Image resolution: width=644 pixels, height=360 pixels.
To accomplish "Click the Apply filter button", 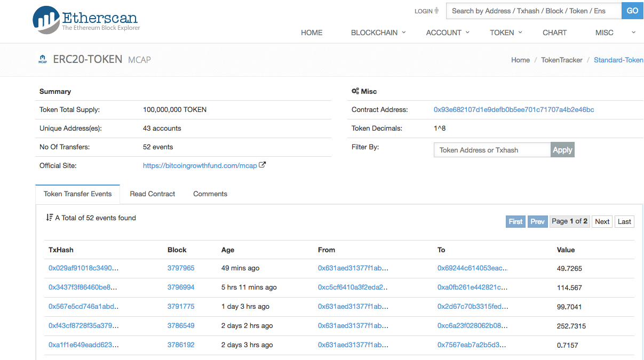I will pyautogui.click(x=562, y=150).
